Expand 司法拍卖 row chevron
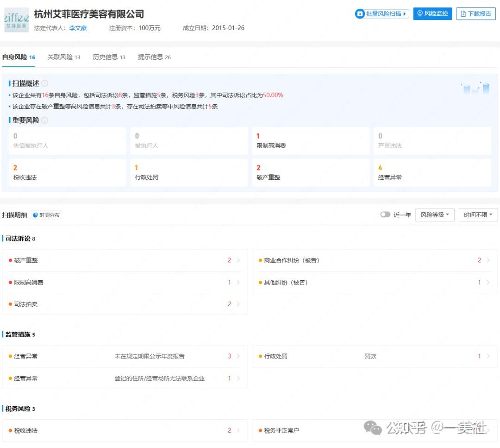 click(238, 304)
